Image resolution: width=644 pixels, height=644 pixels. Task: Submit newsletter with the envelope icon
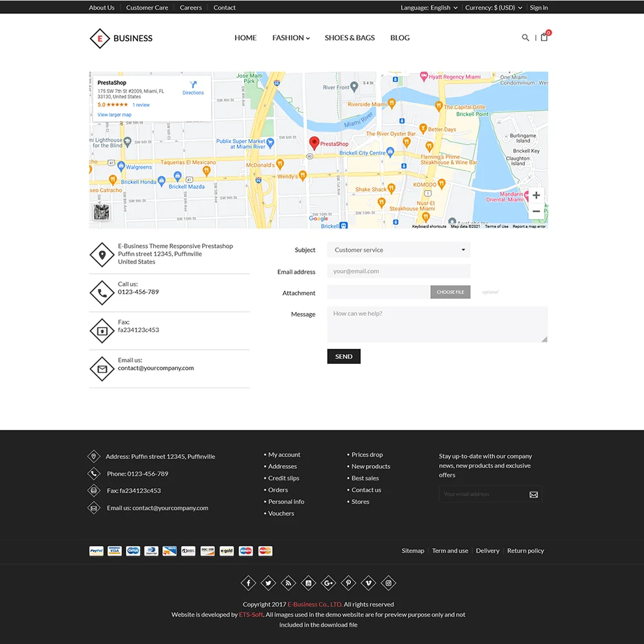pos(533,495)
